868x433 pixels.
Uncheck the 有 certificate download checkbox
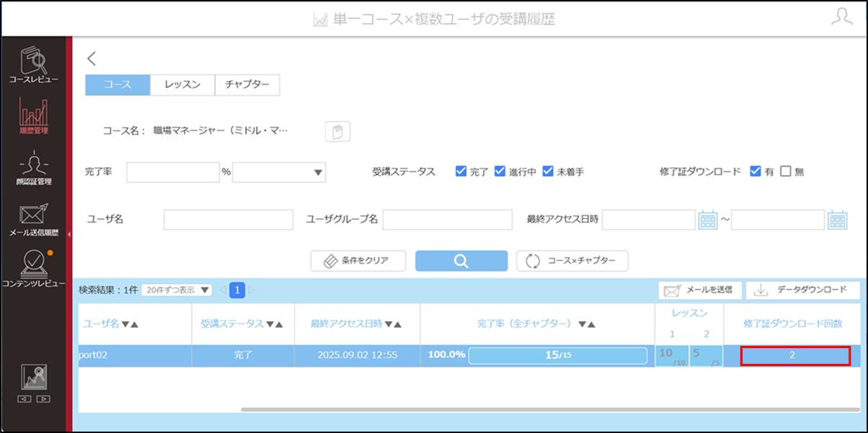(756, 171)
